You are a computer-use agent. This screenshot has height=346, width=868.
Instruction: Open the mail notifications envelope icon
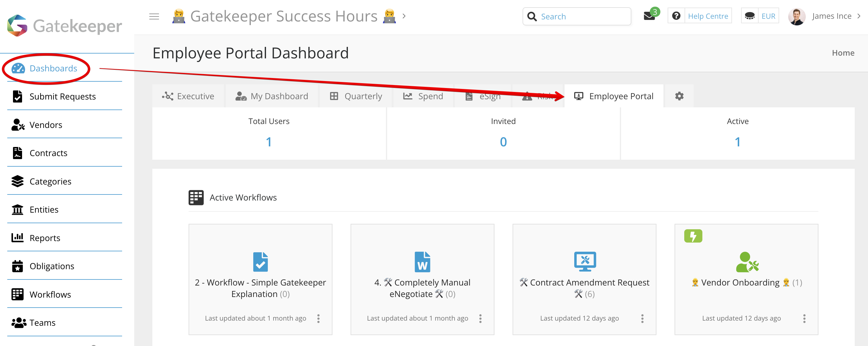coord(649,16)
